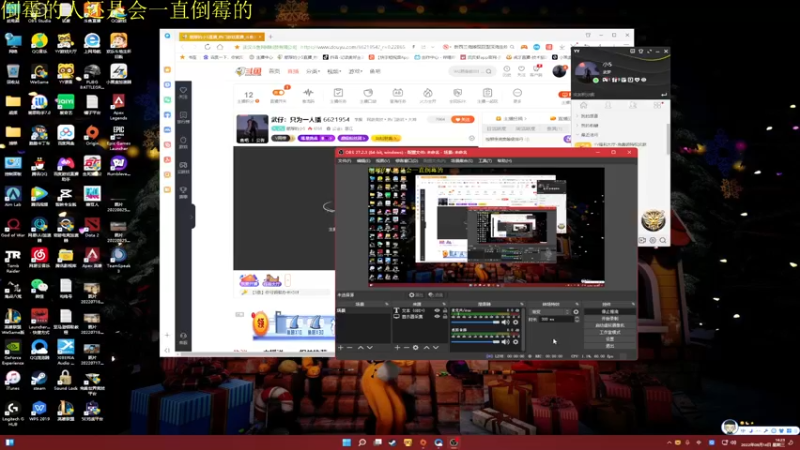Toggle the orange switch in Douyu streamer toolbar
The height and width of the screenshot is (450, 800).
(278, 92)
